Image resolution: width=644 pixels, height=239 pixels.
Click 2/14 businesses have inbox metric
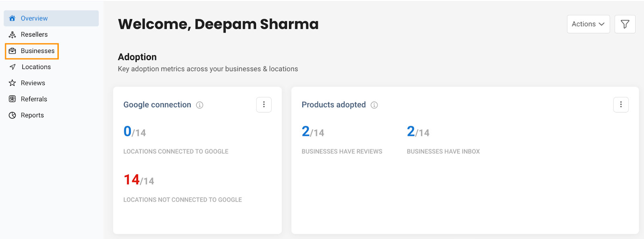418,132
